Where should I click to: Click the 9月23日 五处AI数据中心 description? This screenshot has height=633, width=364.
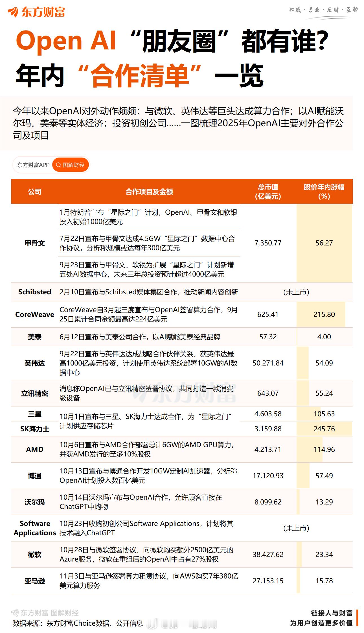click(147, 269)
